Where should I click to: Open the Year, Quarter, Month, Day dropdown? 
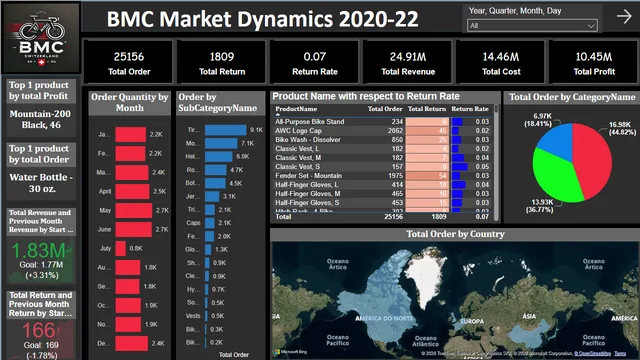coord(532,26)
